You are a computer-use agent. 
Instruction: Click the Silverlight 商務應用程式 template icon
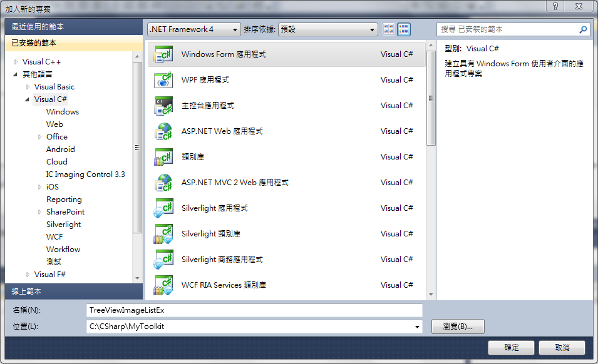pyautogui.click(x=163, y=260)
